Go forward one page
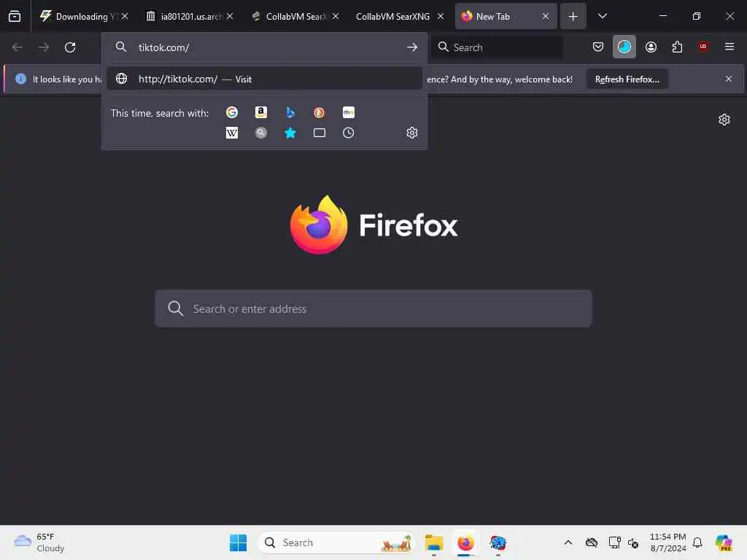747x560 pixels. click(x=44, y=47)
